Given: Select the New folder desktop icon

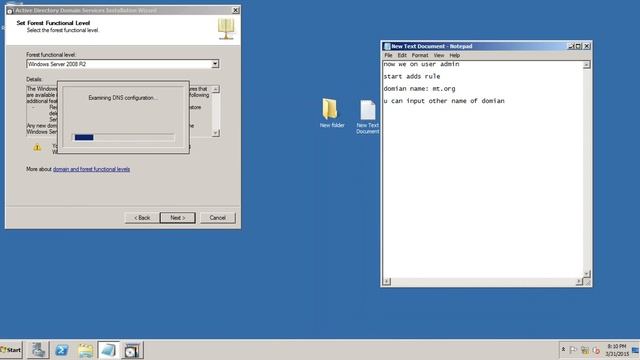Looking at the screenshot, I should pos(331,113).
